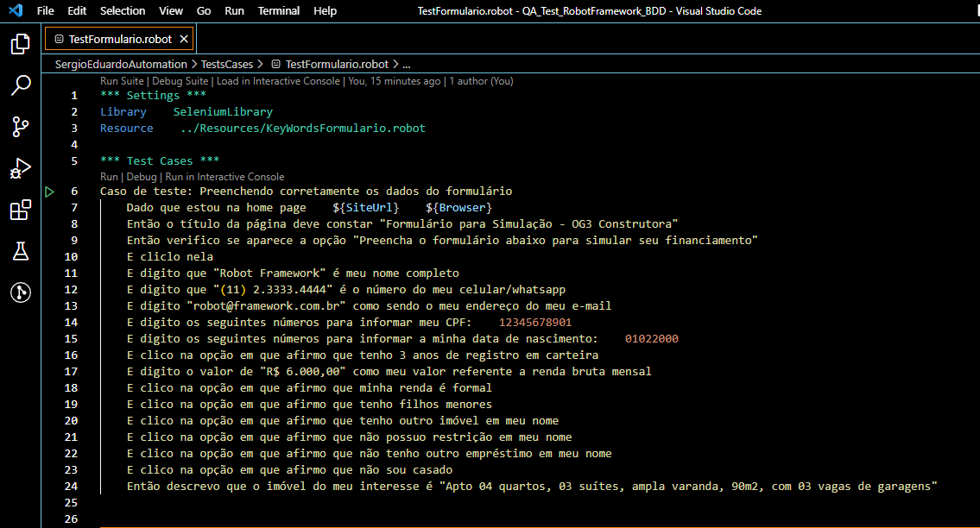Click the '${Browser}' variable
The height and width of the screenshot is (528, 980).
tap(458, 207)
